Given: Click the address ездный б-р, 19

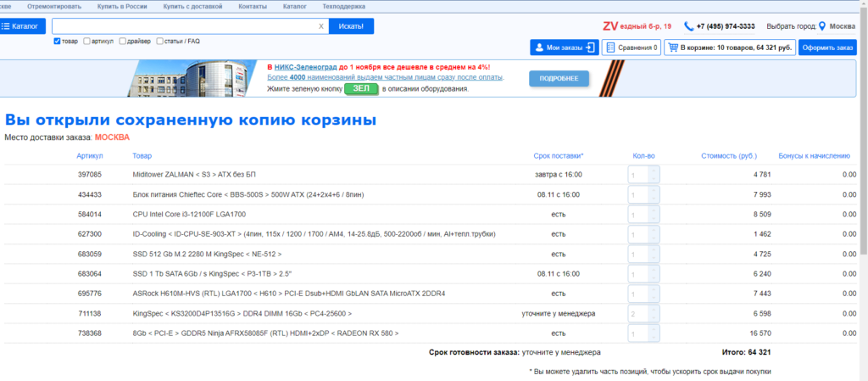Looking at the screenshot, I should (x=645, y=26).
